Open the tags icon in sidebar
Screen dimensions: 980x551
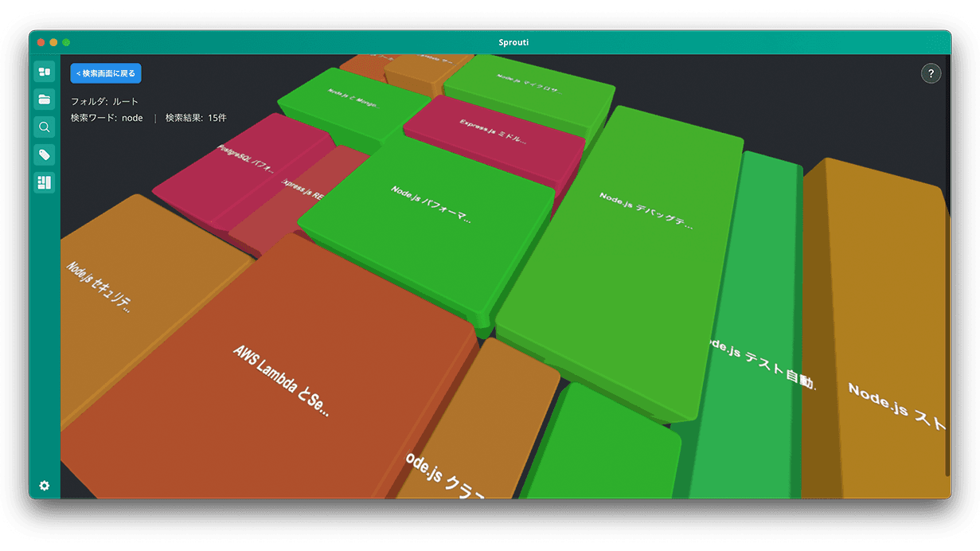click(45, 154)
